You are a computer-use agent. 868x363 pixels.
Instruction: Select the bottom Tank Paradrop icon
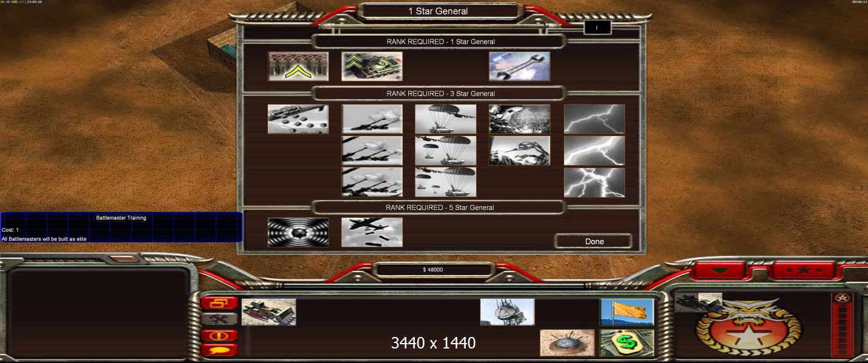446,182
